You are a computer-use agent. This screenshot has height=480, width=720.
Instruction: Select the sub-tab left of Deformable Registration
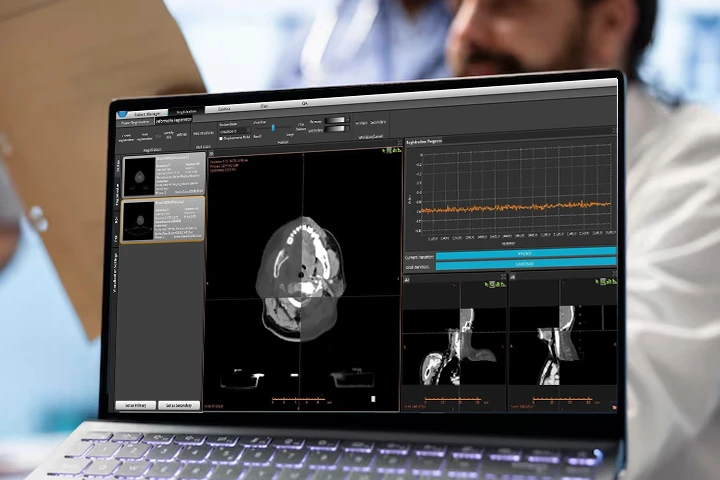pos(135,123)
